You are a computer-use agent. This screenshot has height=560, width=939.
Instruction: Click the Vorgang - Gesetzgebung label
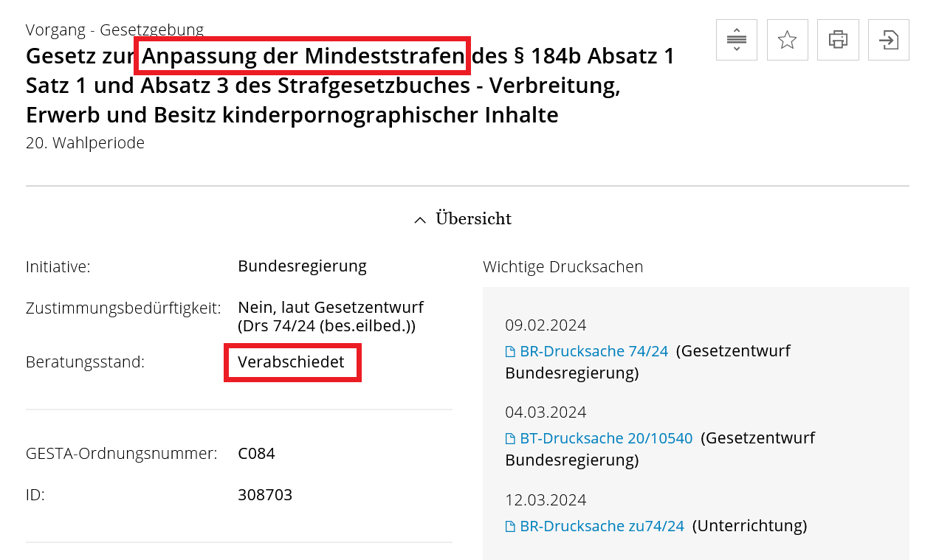click(114, 30)
